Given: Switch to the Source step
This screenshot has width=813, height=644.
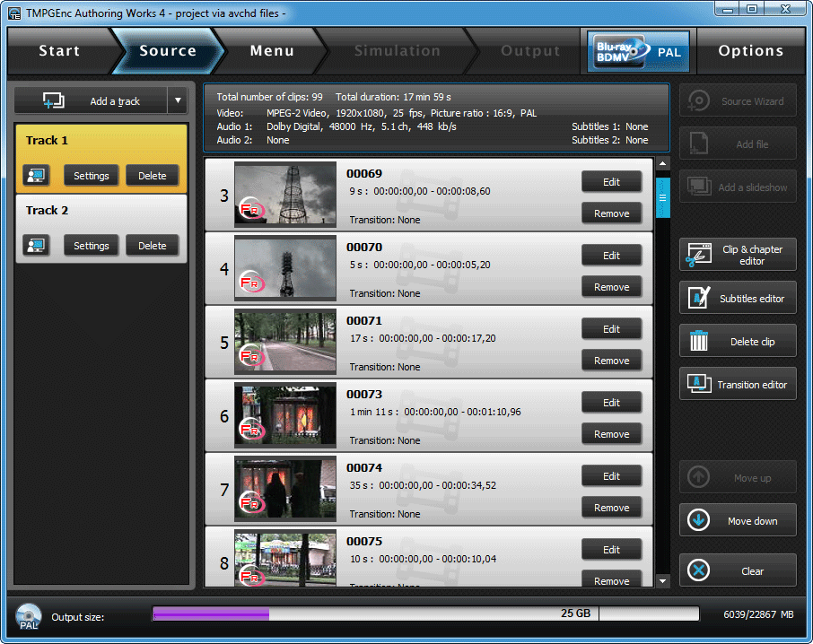Looking at the screenshot, I should point(168,51).
